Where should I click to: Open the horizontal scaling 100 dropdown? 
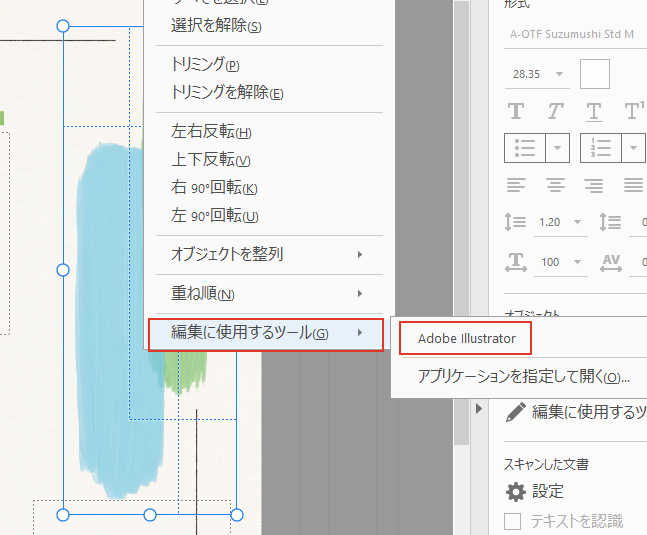pos(578,262)
